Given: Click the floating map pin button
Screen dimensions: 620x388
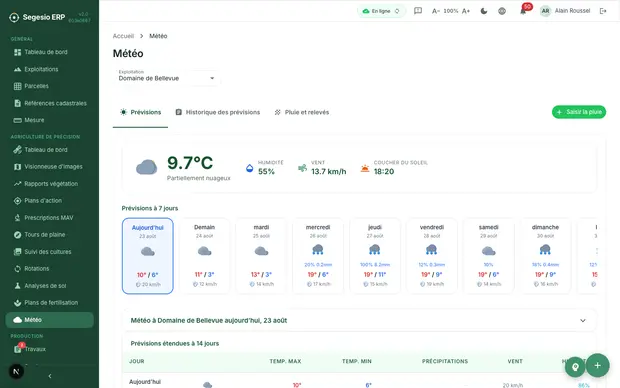Looking at the screenshot, I should point(575,367).
